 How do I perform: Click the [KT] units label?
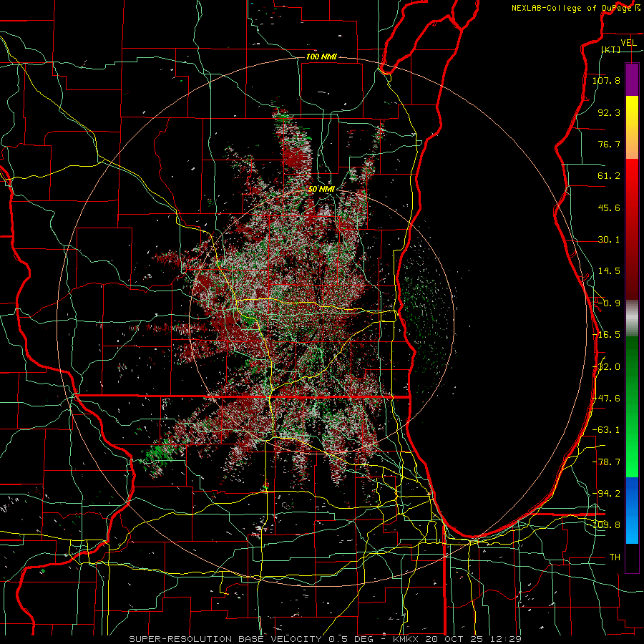click(x=610, y=49)
